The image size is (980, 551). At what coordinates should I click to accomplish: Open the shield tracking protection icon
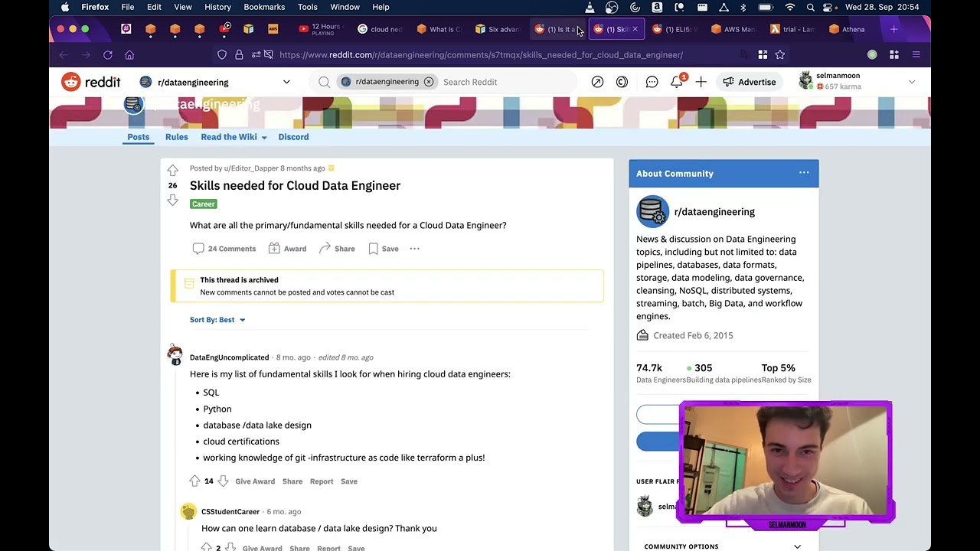[222, 55]
